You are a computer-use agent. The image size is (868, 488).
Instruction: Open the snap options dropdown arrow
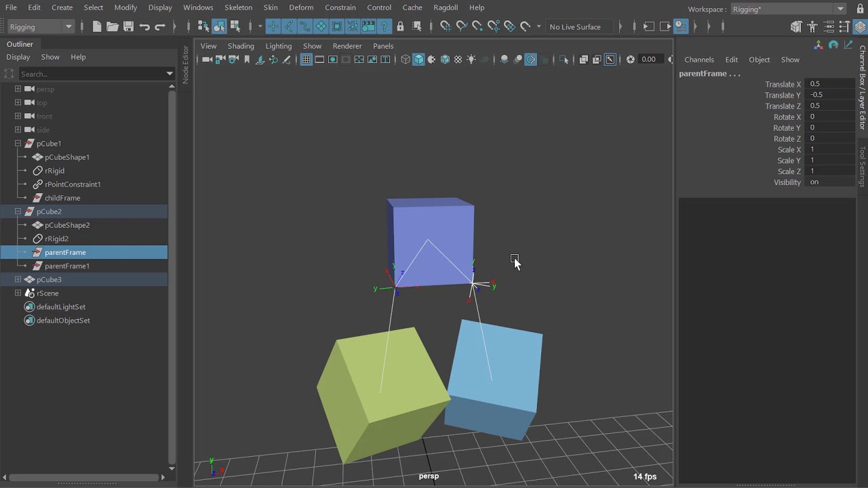(538, 26)
